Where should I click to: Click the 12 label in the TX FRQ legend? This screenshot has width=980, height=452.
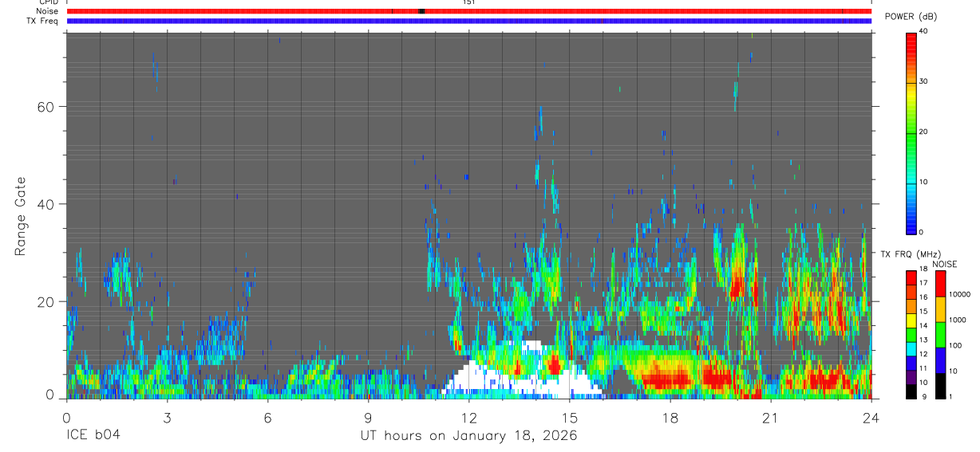point(924,355)
